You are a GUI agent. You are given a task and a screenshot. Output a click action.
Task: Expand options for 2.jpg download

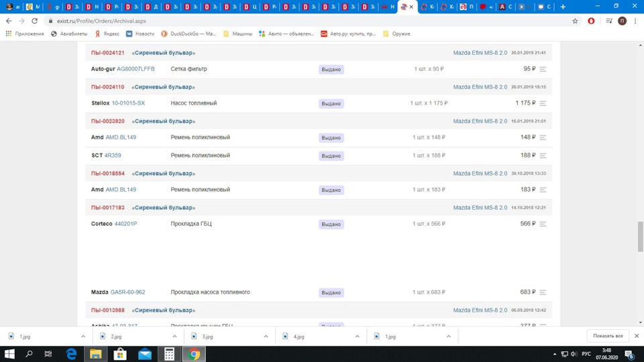pos(174,337)
